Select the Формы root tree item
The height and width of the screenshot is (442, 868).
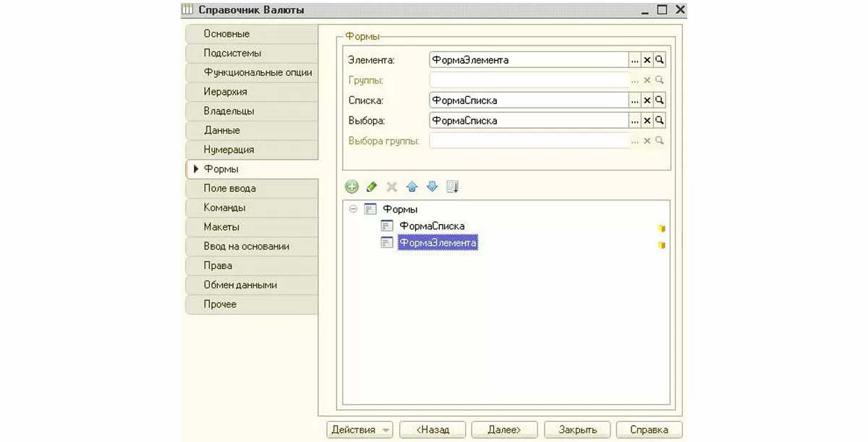point(400,209)
